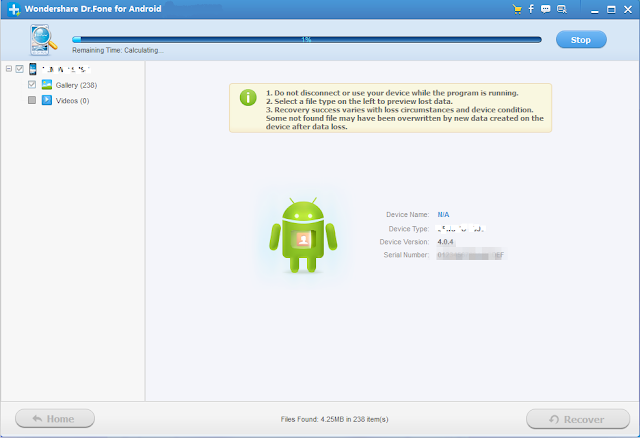Click the Recover button
This screenshot has height=438, width=640.
coord(578,419)
